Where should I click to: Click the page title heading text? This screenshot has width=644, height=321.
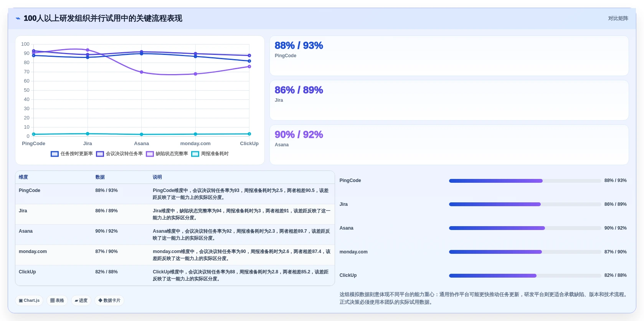coord(103,18)
